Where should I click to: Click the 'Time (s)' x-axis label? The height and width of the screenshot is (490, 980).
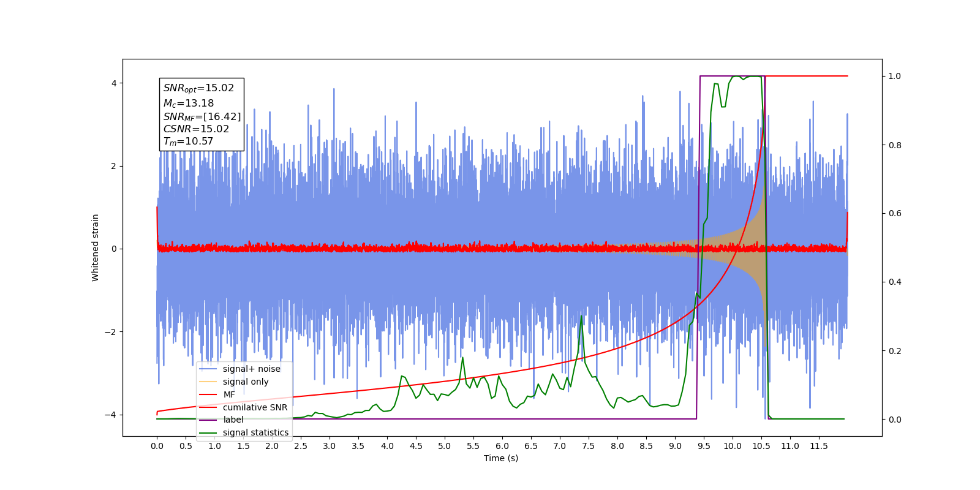pos(501,458)
